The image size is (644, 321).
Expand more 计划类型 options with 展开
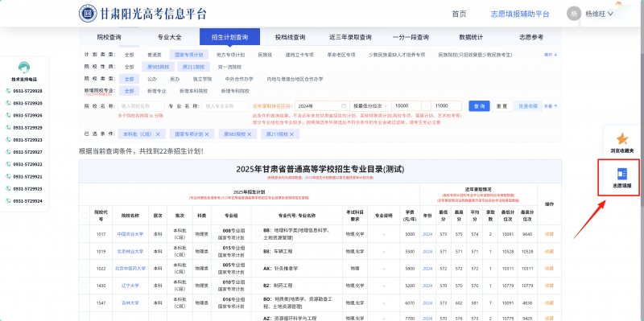[551, 55]
